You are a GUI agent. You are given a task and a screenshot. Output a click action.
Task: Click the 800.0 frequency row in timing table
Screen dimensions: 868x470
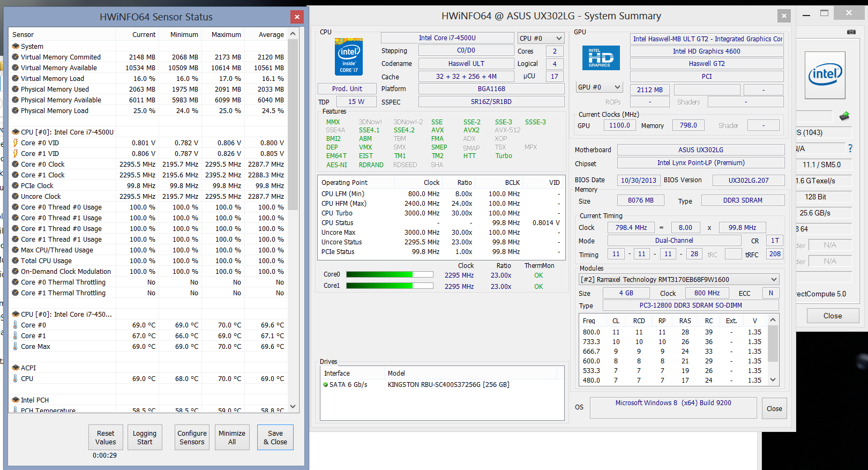click(673, 332)
